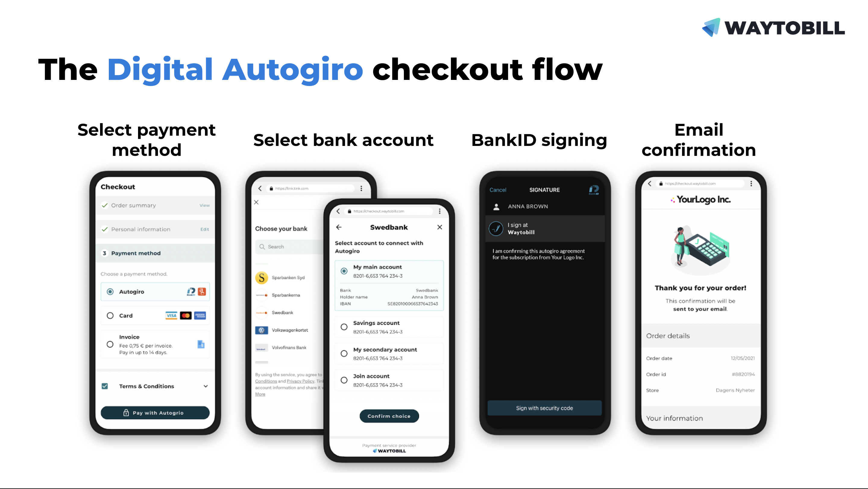Click Sign with security code button

click(x=544, y=408)
